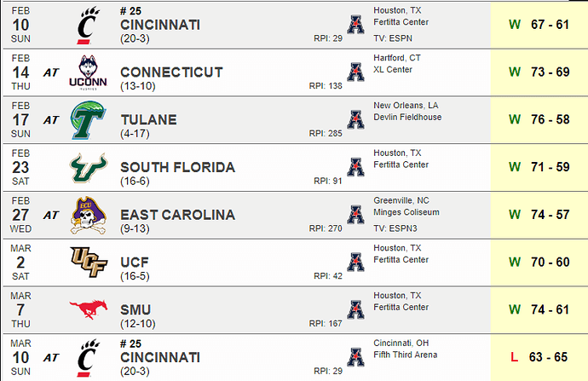
Task: Click the AAC conference icon in UCF row
Action: [x=355, y=263]
